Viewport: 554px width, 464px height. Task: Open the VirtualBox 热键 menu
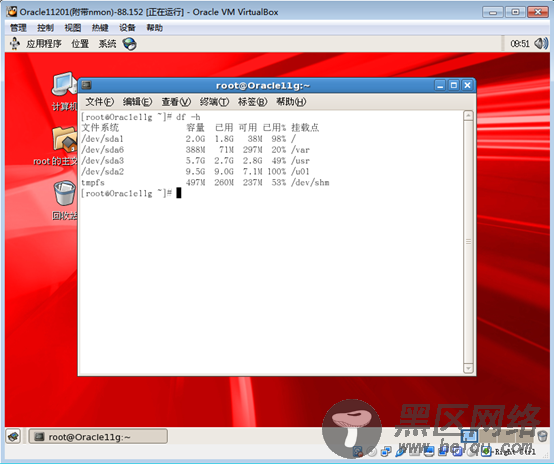100,28
